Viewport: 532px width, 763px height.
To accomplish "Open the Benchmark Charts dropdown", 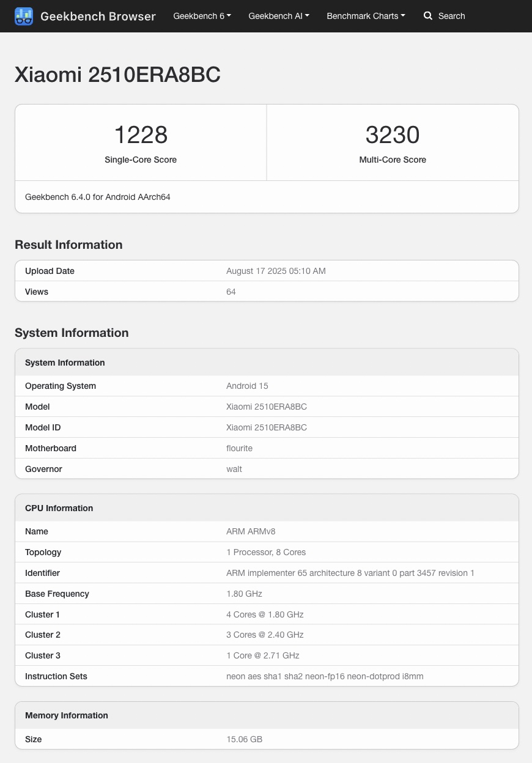I will pos(366,16).
